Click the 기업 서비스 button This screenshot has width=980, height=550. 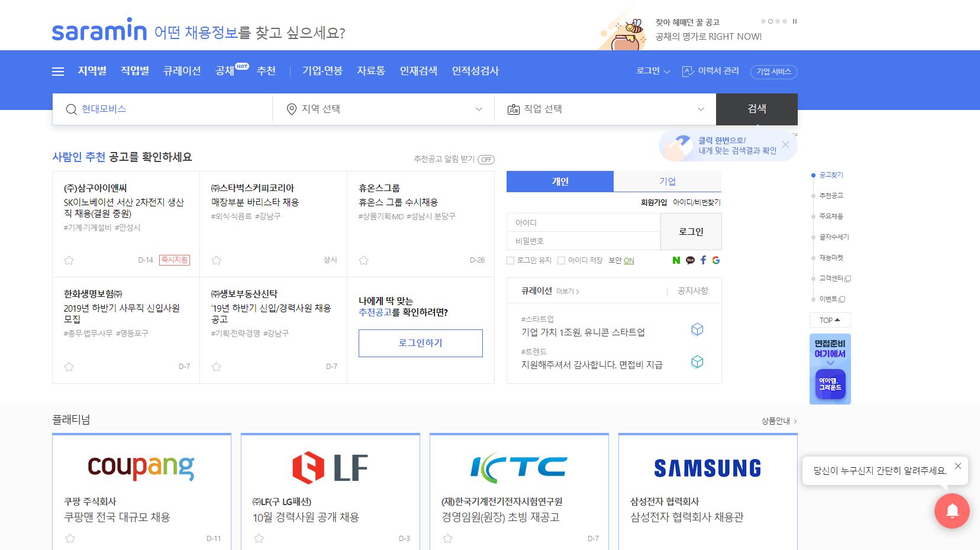tap(774, 72)
